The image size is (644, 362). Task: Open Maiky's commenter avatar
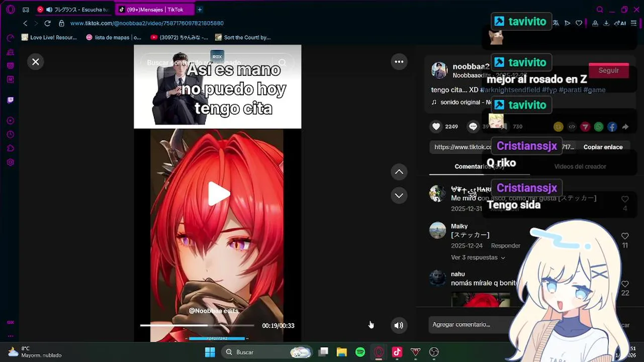[x=437, y=230]
